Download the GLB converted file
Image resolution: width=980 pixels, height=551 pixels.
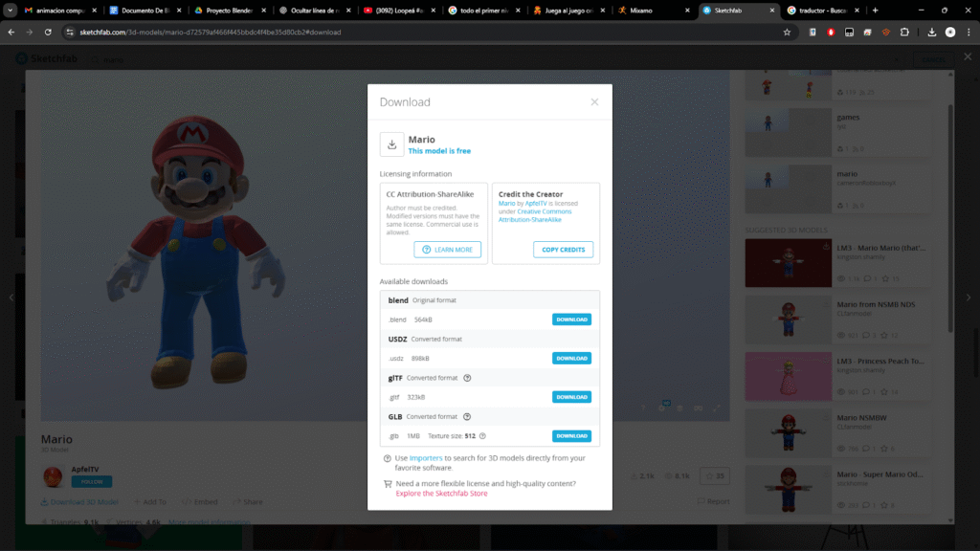point(571,435)
